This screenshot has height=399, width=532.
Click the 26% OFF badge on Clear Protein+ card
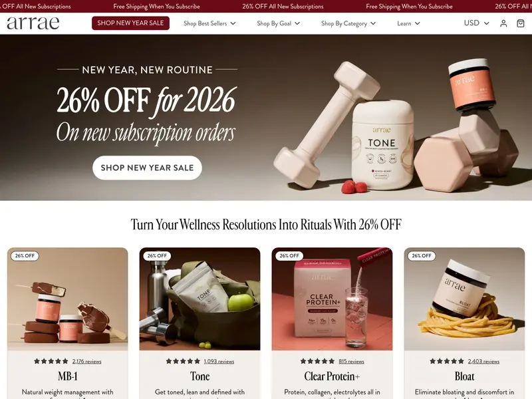tap(289, 256)
